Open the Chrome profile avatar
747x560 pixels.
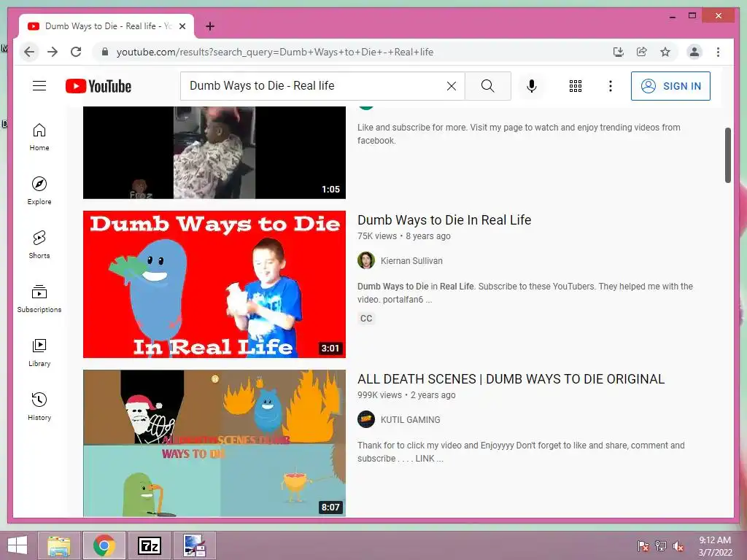point(694,52)
